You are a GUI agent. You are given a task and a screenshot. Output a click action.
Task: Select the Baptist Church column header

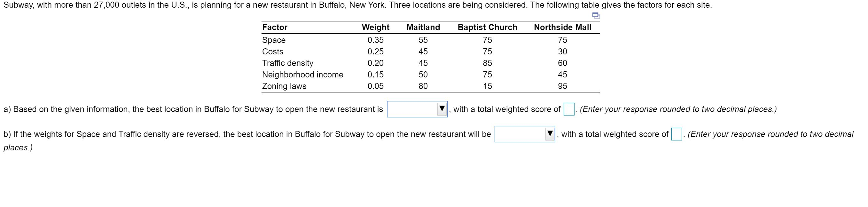pos(488,27)
